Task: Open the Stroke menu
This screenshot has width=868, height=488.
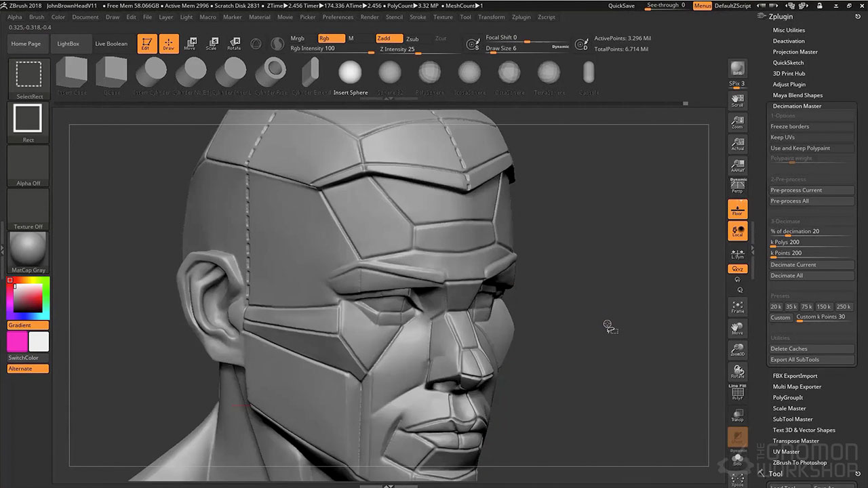Action: coord(418,17)
